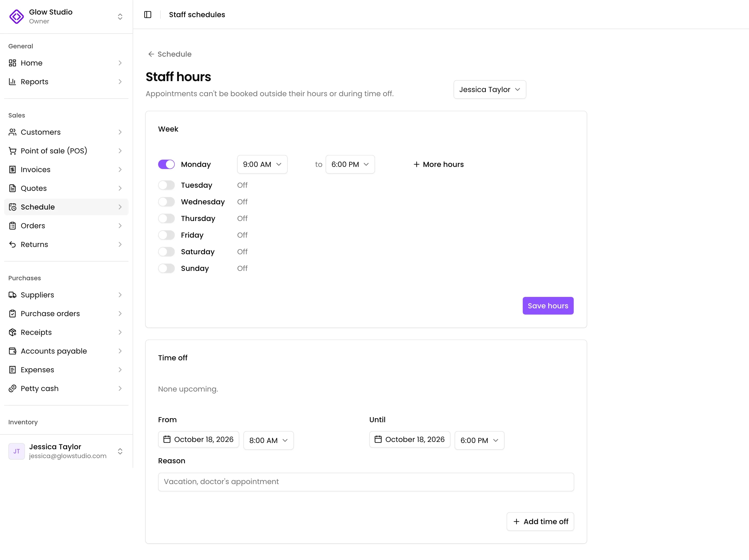Turn on the Sunday toggle
The width and height of the screenshot is (749, 560).
tap(166, 269)
